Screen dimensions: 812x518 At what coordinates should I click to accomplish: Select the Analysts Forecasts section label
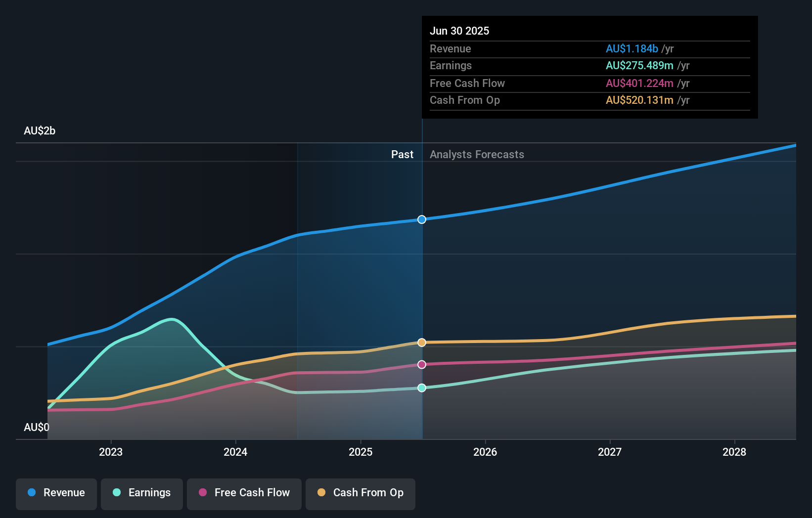point(476,154)
